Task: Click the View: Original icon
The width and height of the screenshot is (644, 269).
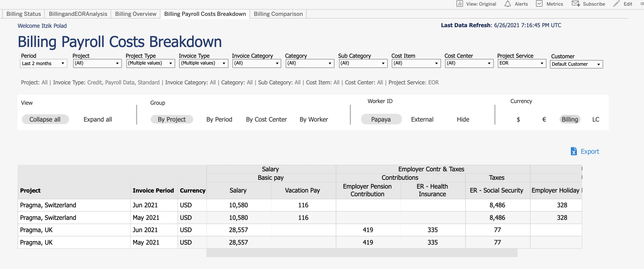Action: [x=460, y=4]
